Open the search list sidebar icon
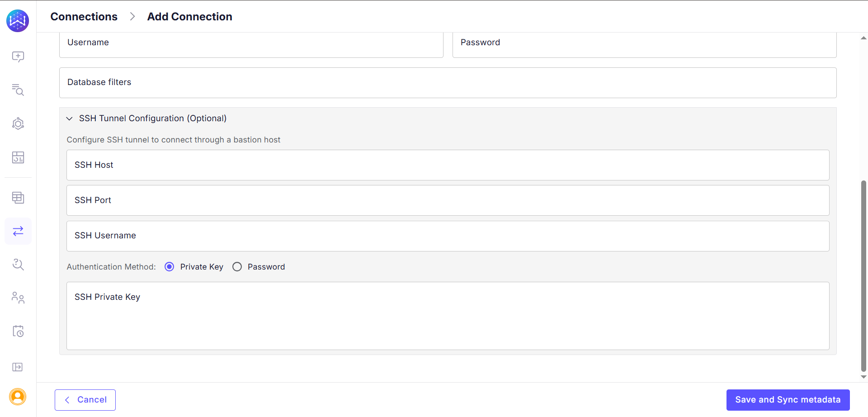The height and width of the screenshot is (417, 868). point(18,90)
